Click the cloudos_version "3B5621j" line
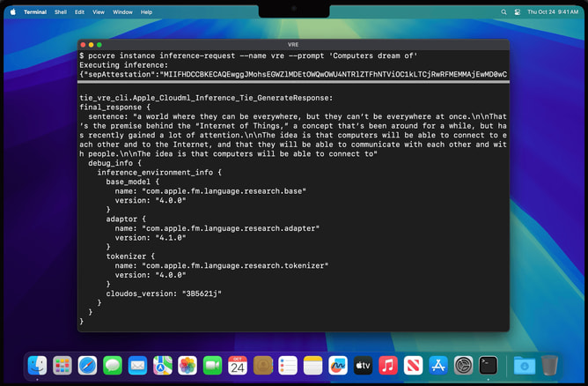Image resolution: width=588 pixels, height=386 pixels. point(164,293)
